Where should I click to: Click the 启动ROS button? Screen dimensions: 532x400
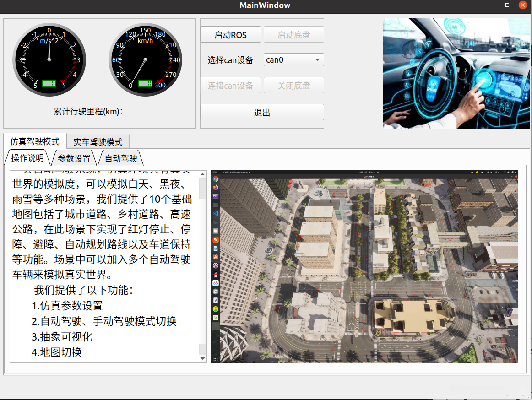(x=230, y=35)
